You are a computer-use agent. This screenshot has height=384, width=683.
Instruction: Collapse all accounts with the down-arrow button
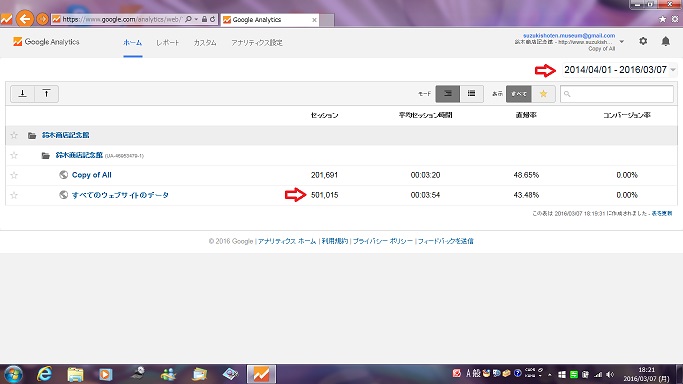pos(23,94)
